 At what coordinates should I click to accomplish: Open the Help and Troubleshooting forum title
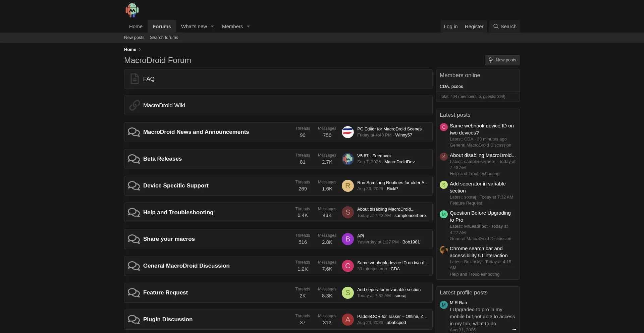point(178,213)
